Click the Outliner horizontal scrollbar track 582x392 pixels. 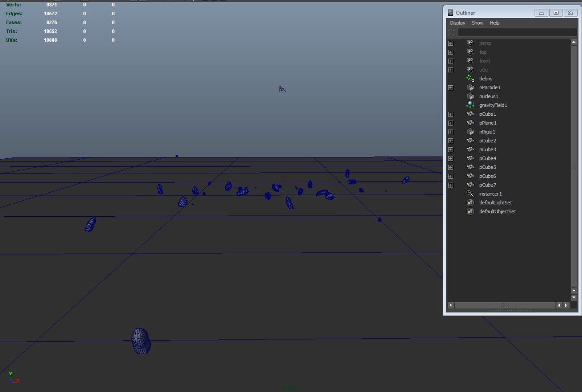click(x=505, y=305)
